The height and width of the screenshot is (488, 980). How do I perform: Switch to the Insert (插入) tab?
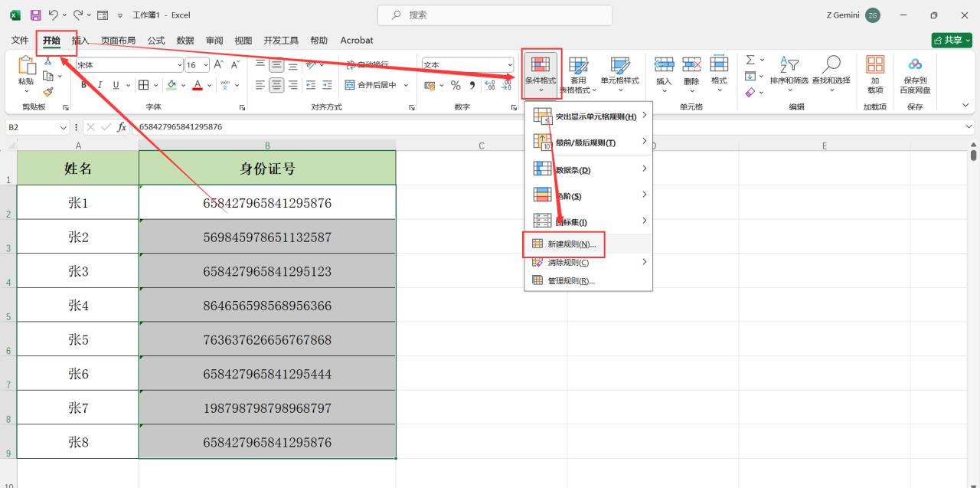pyautogui.click(x=80, y=41)
